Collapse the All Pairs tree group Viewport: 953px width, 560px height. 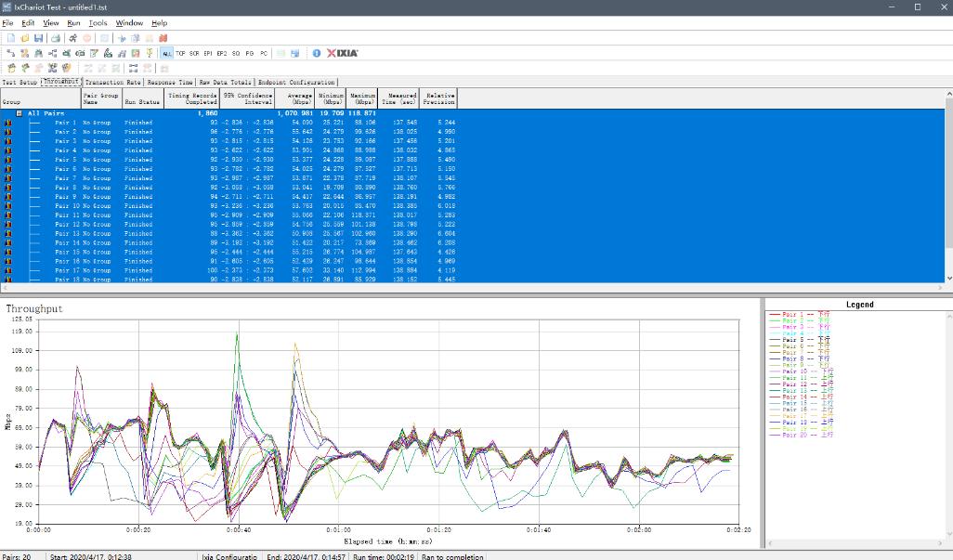click(x=18, y=113)
